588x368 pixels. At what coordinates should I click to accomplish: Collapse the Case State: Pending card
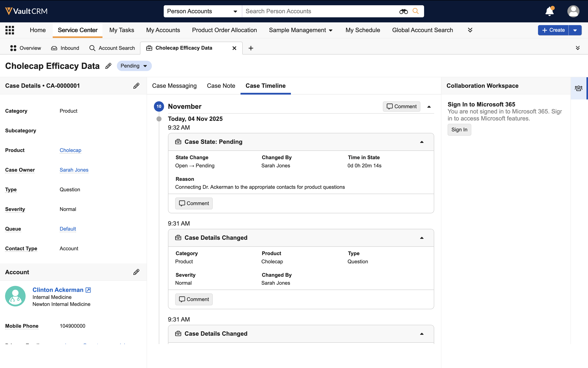tap(422, 142)
